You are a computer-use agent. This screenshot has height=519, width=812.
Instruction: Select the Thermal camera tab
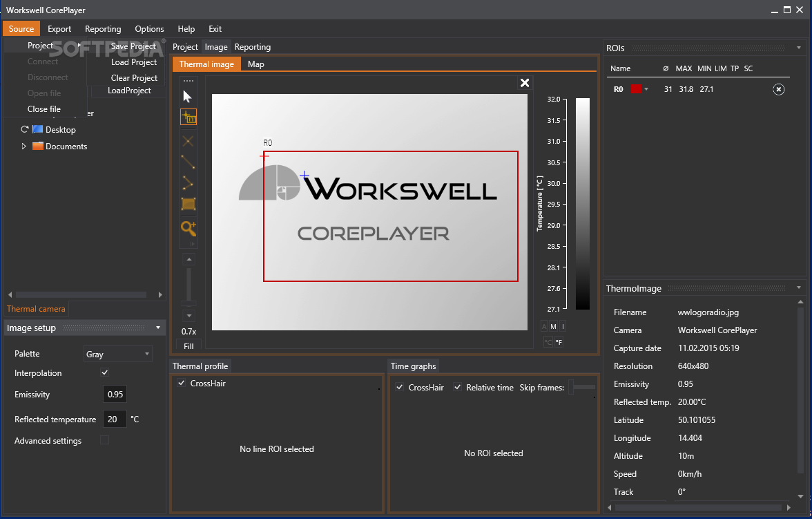coord(36,308)
